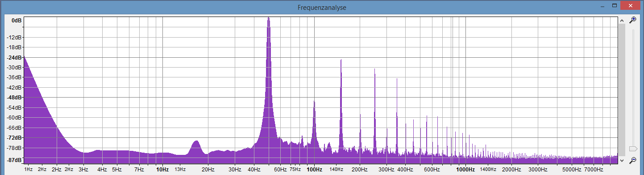Click the Frequenzanalyse title text
This screenshot has width=644, height=175.
tap(322, 8)
